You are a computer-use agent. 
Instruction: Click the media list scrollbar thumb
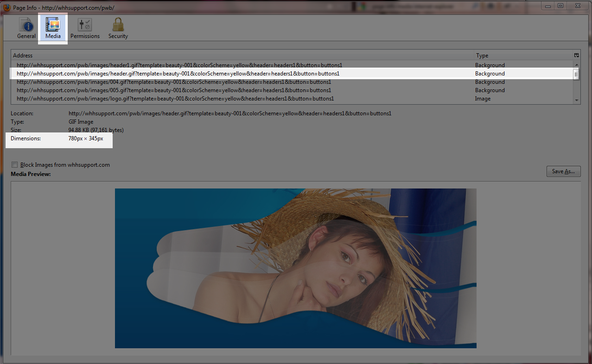577,74
